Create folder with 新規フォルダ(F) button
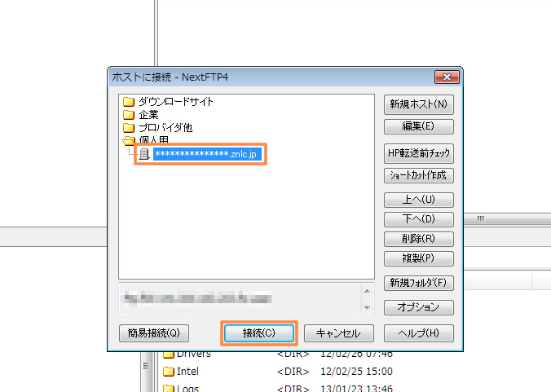 (418, 283)
